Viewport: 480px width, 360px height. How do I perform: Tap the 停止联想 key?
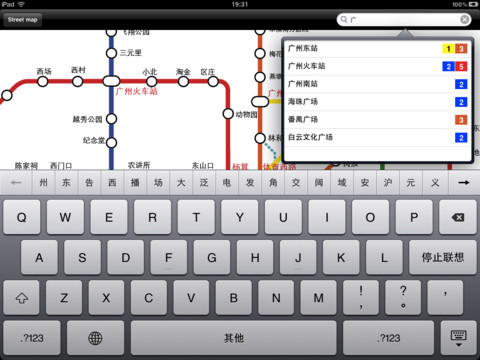443,257
